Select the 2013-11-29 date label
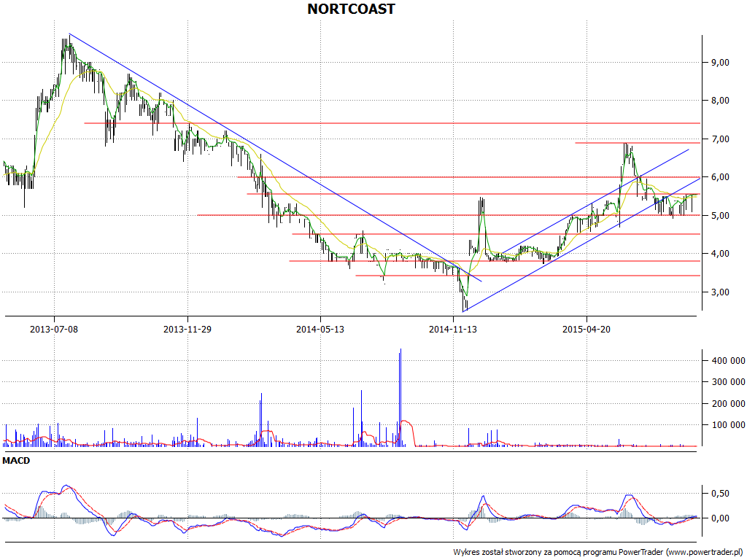This screenshot has height=560, width=747. point(187,329)
